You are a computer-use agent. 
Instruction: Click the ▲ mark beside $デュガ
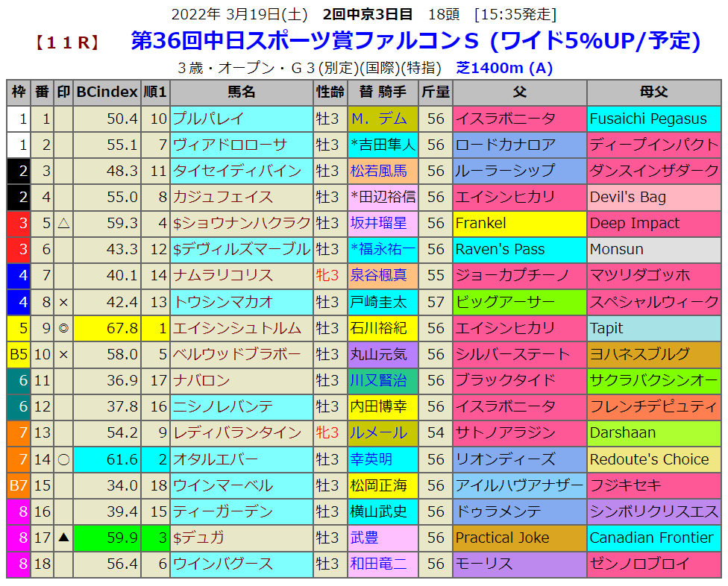click(x=63, y=538)
